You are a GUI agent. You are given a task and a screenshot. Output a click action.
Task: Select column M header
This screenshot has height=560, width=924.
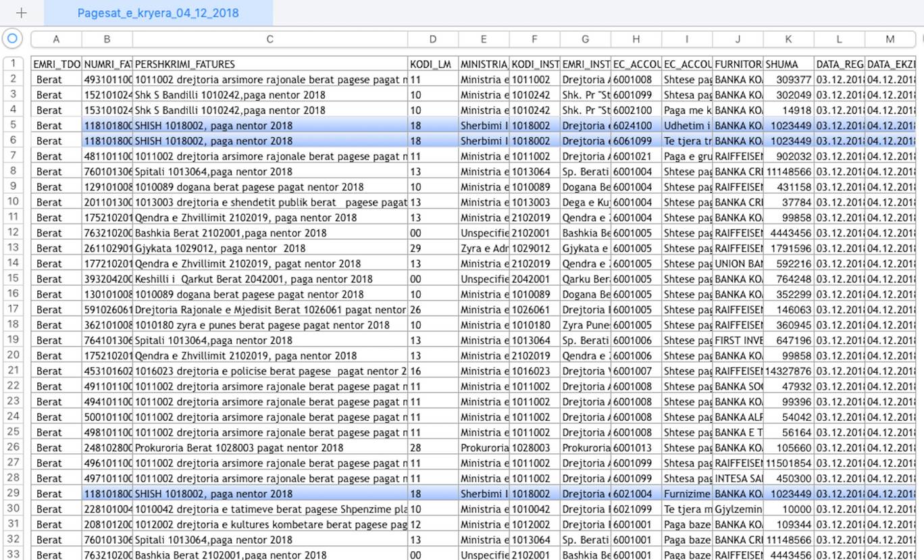pos(890,39)
